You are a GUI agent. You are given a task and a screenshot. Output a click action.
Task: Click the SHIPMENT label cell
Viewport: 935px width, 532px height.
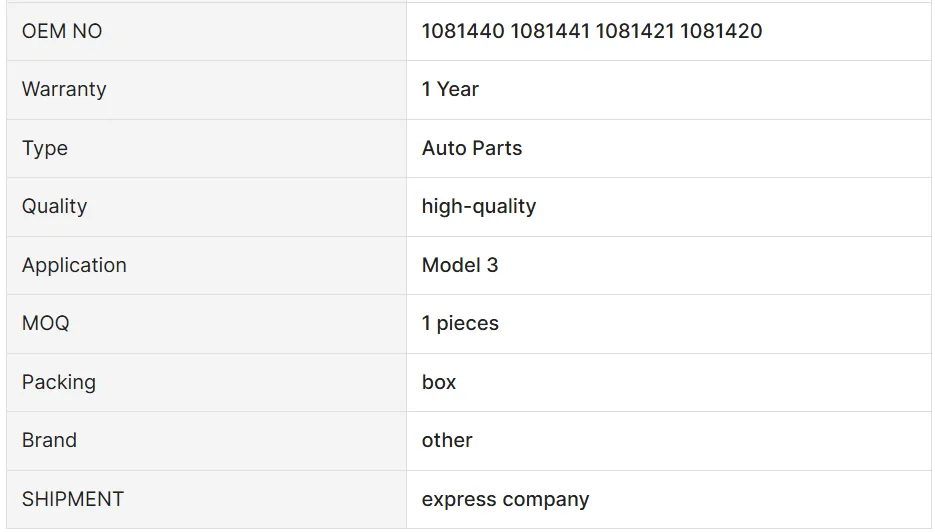point(73,499)
